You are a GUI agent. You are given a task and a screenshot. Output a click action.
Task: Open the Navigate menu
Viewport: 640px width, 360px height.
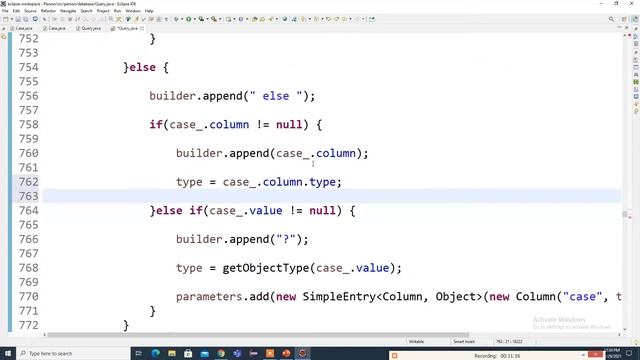[x=68, y=11]
